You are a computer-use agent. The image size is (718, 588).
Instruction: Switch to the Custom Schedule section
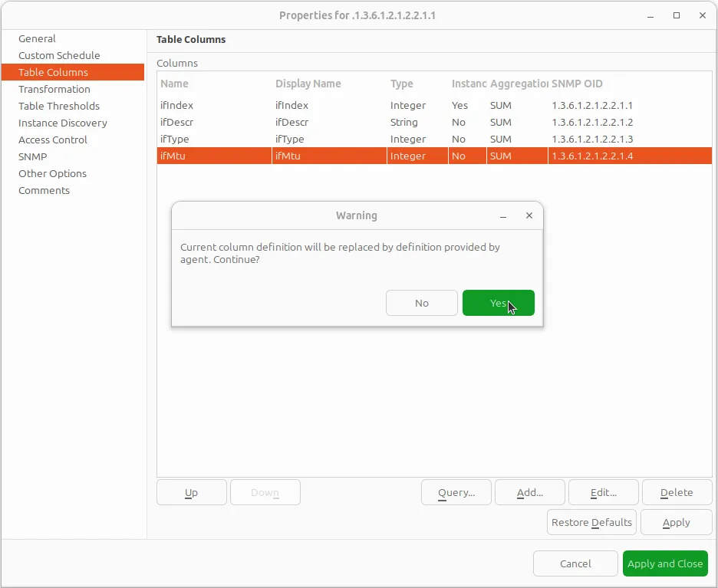pyautogui.click(x=58, y=55)
